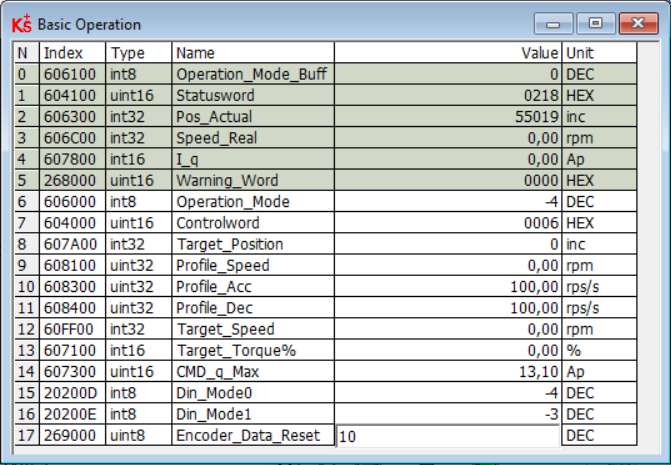Click the Target_Speed name cell
This screenshot has height=465, width=671.
pyautogui.click(x=253, y=329)
